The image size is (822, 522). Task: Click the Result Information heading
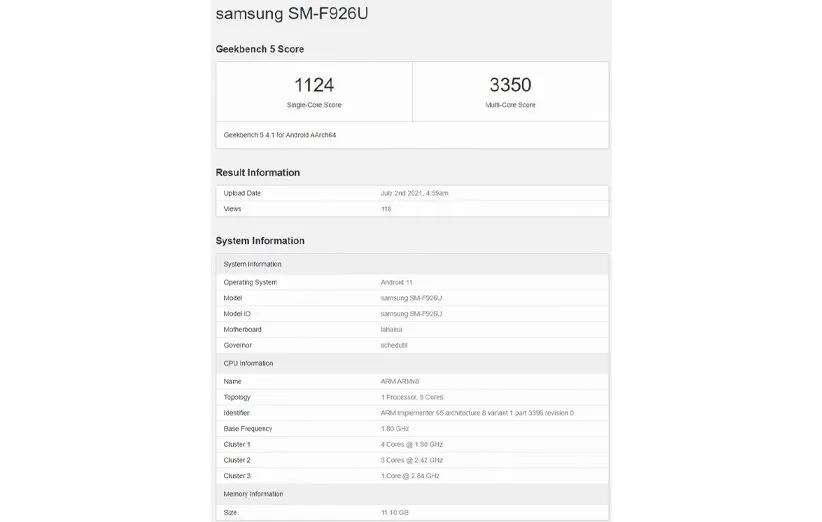pyautogui.click(x=258, y=173)
